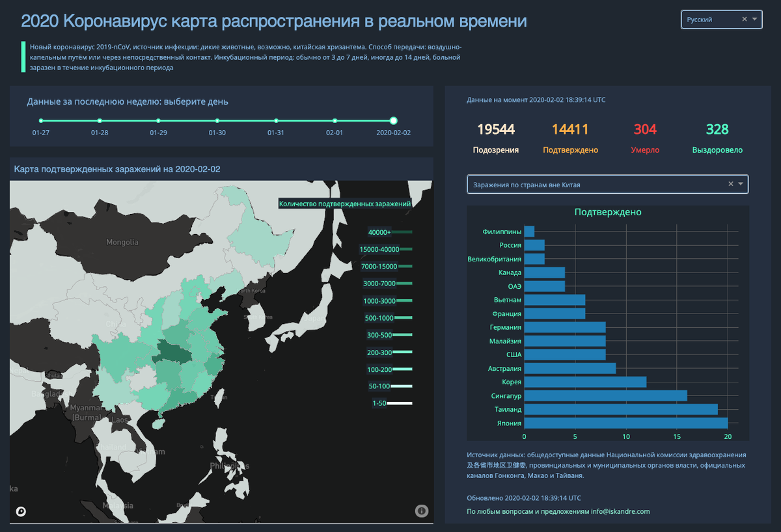Select the 01-27 day on slider
The width and height of the screenshot is (781, 532).
[40, 121]
